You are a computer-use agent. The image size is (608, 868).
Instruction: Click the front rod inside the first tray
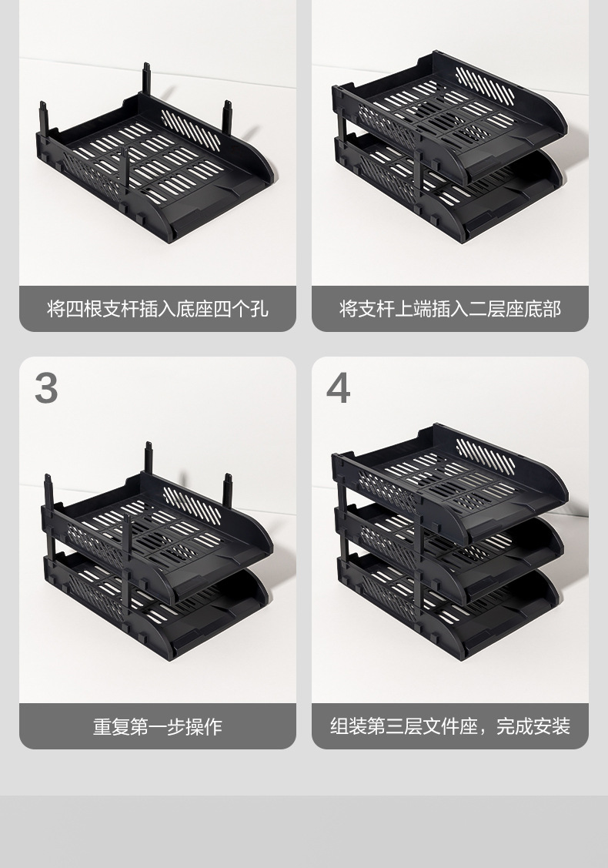click(x=125, y=170)
